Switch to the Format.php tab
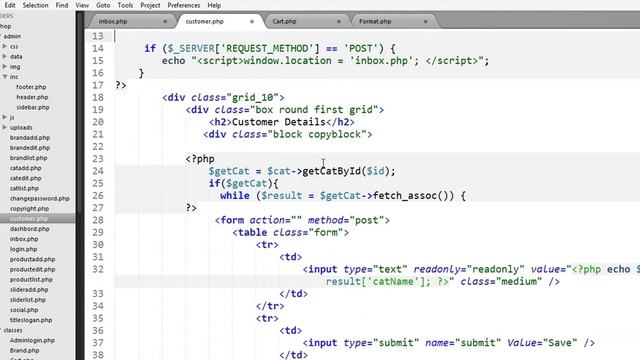This screenshot has width=640, height=360. 375,21
